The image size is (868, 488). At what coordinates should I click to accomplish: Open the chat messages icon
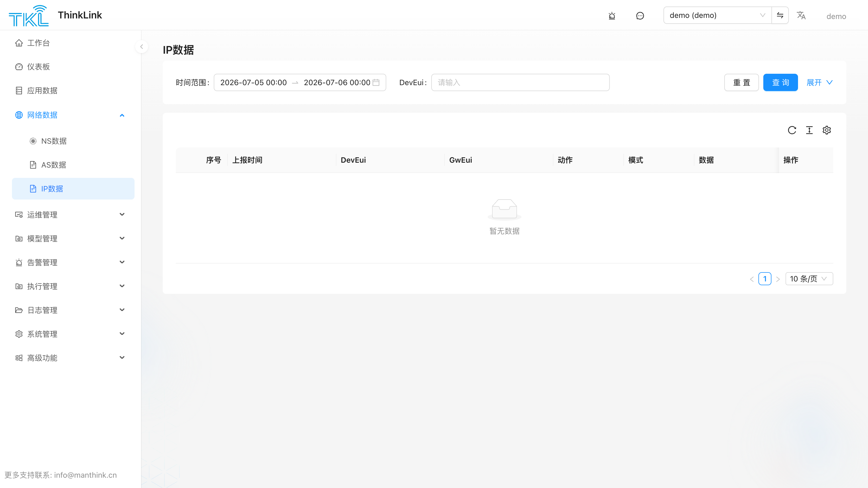640,16
